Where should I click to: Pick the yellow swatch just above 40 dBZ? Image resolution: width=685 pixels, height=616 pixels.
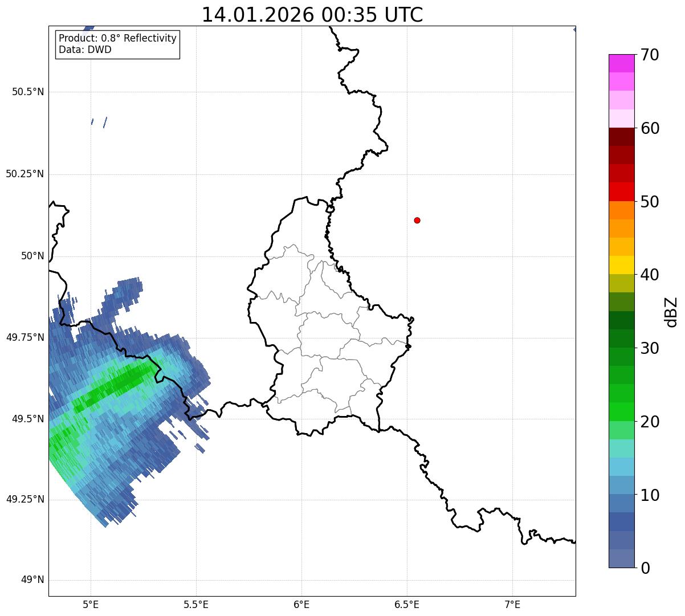click(x=621, y=266)
